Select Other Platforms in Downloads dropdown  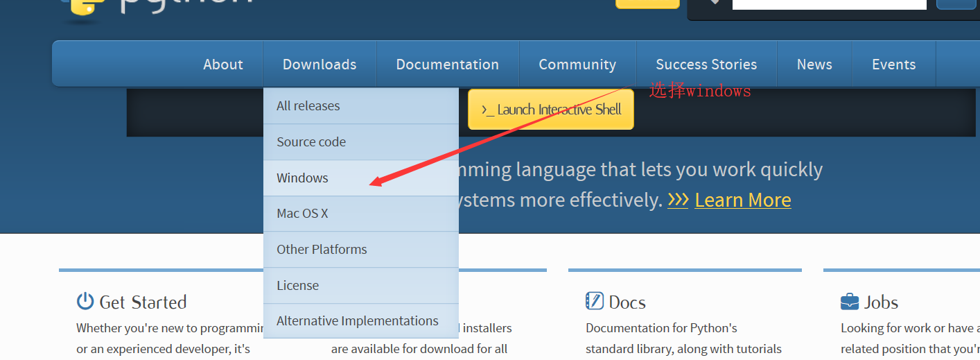(361, 250)
